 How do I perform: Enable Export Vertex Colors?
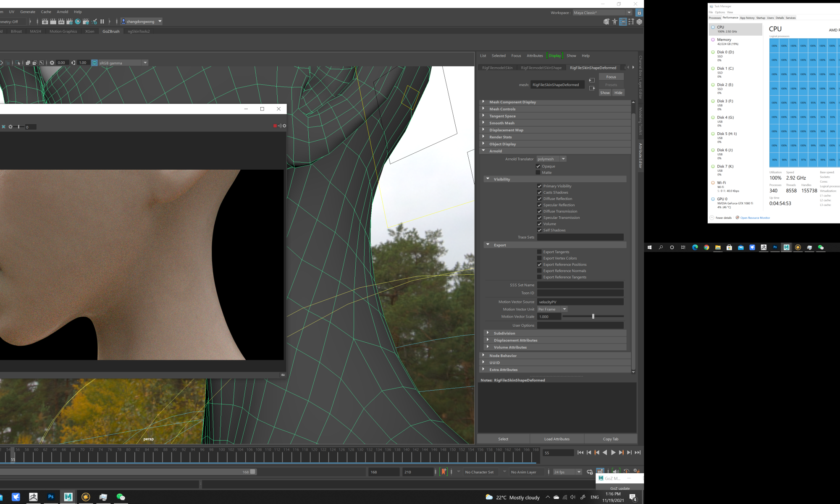540,258
